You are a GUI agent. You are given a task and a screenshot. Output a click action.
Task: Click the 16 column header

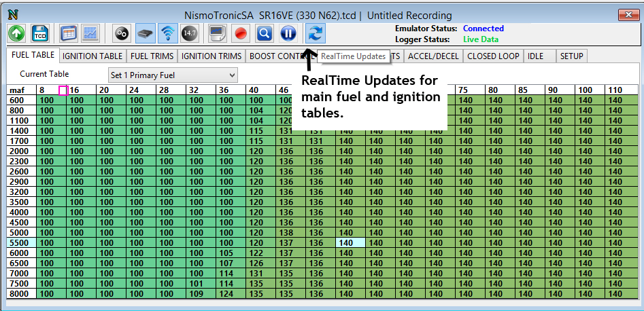[x=81, y=90]
